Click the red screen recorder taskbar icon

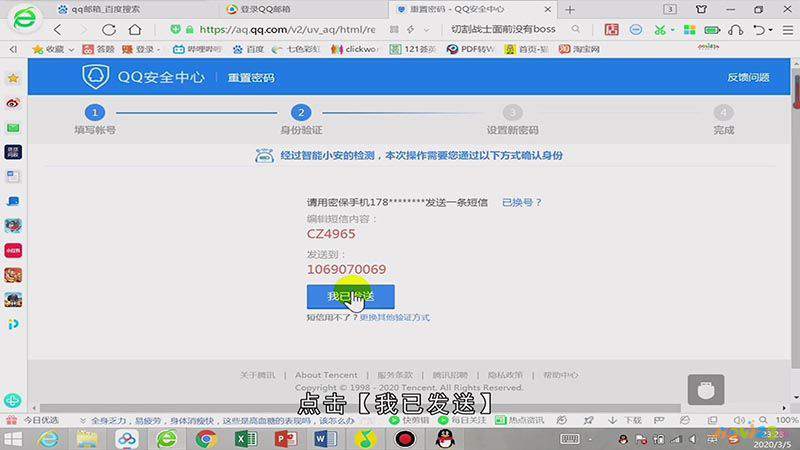405,439
